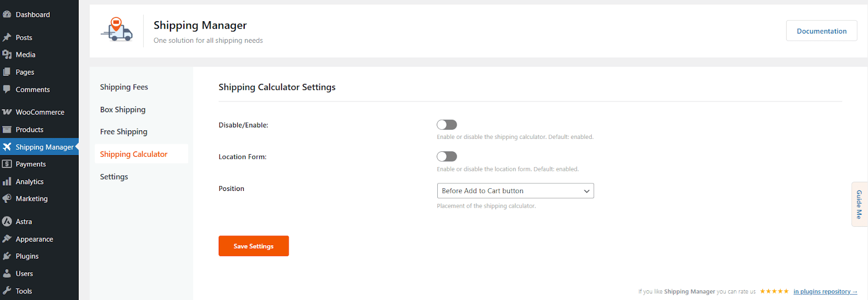Screen dimensions: 868x300
Task: Click the Products box icon
Action: pos(7,130)
